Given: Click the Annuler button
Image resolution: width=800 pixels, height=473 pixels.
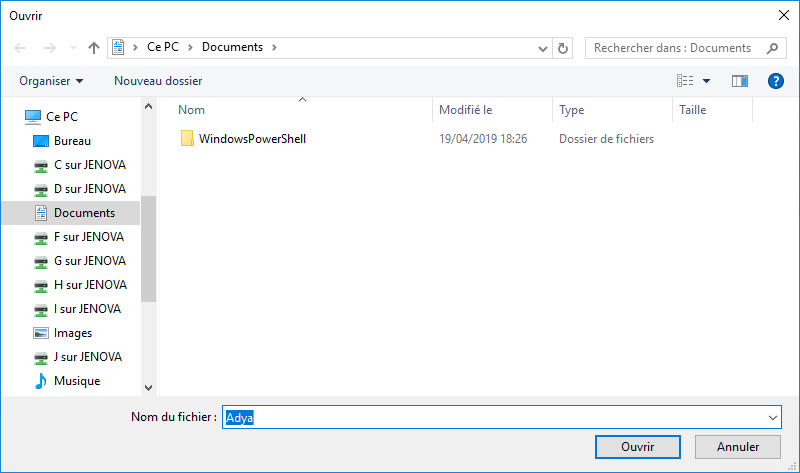Looking at the screenshot, I should 738,447.
